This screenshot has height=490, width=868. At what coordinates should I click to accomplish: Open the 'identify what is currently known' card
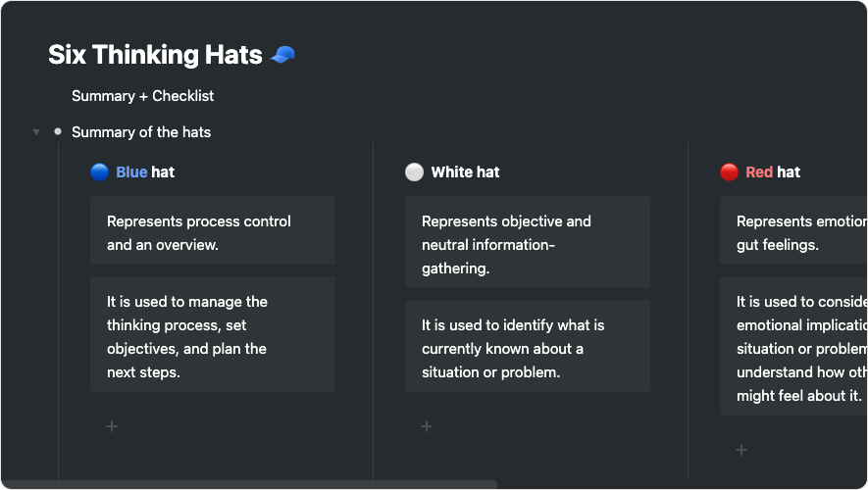click(528, 346)
